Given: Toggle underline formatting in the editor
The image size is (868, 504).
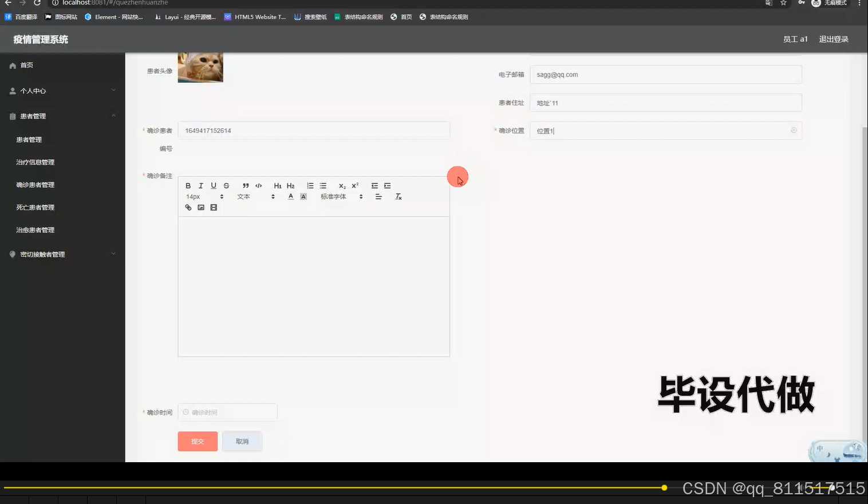Looking at the screenshot, I should click(214, 186).
